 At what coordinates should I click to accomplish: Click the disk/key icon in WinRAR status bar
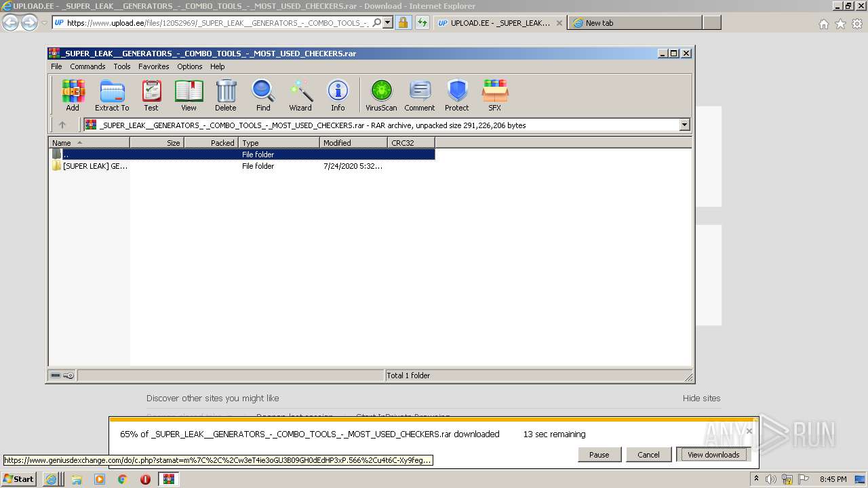tap(62, 375)
